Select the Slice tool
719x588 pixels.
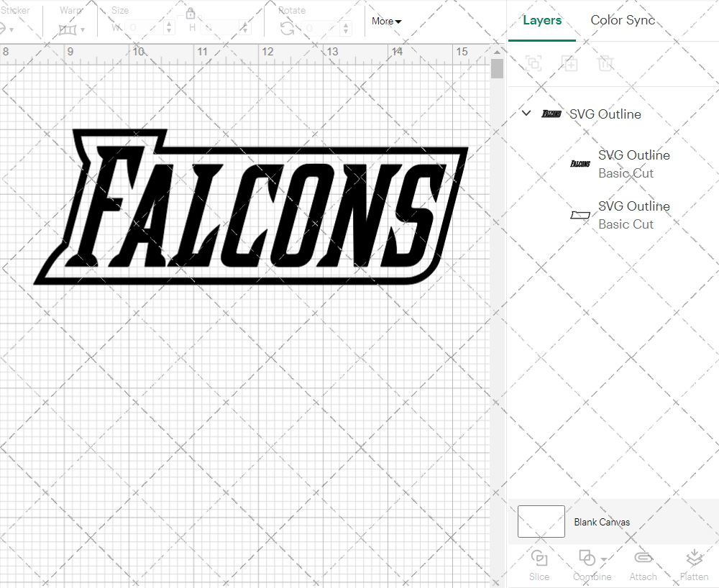point(539,564)
